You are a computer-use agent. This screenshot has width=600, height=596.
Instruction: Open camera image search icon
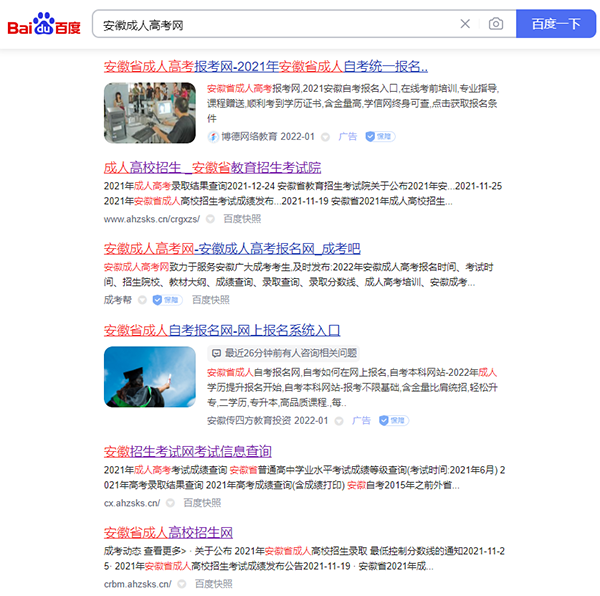(496, 24)
